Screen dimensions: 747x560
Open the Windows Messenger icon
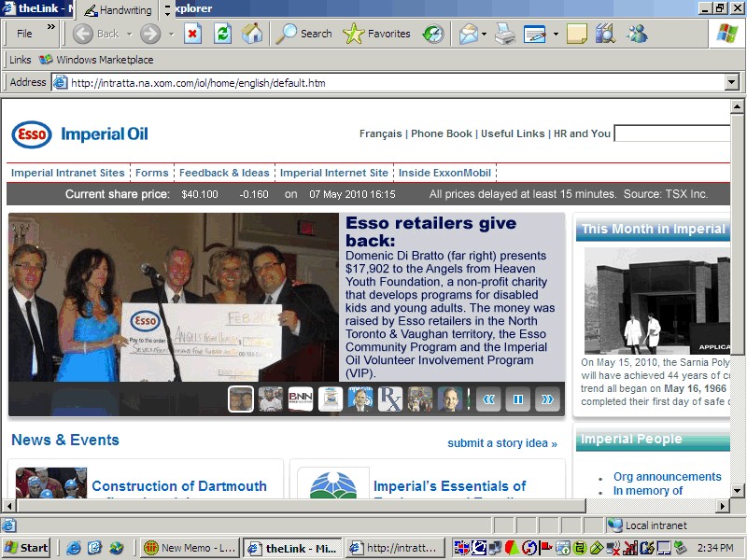[637, 34]
